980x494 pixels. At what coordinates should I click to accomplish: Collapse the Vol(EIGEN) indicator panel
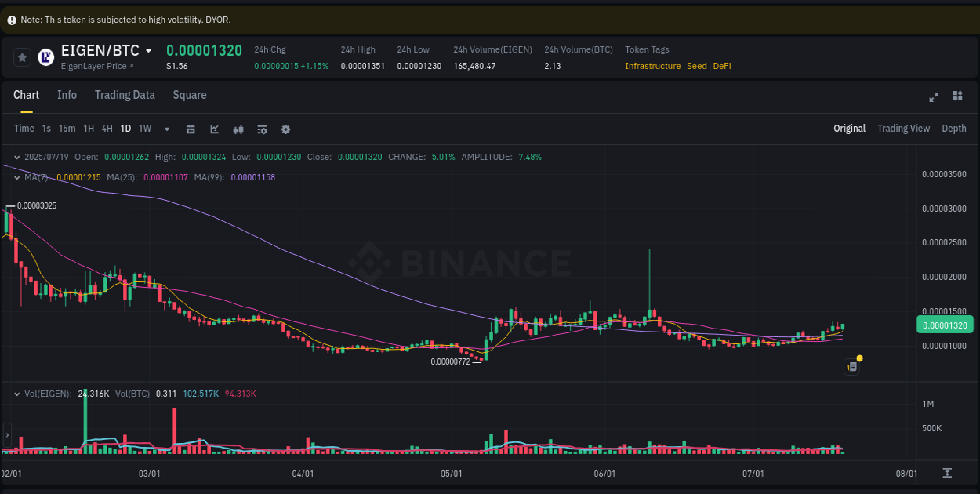(x=16, y=394)
